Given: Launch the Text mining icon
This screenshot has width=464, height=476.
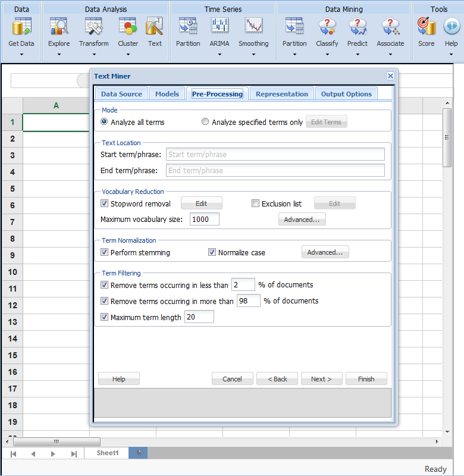Looking at the screenshot, I should coord(155,26).
